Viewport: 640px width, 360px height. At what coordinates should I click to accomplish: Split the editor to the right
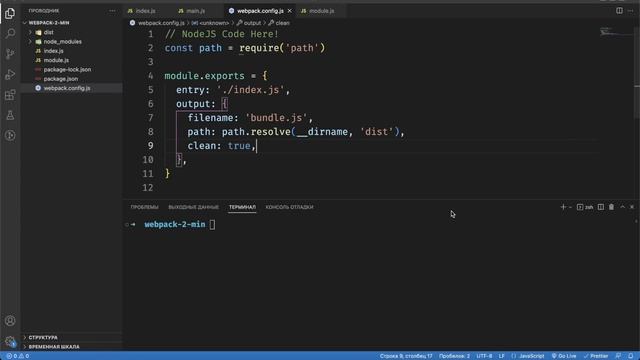pos(619,11)
